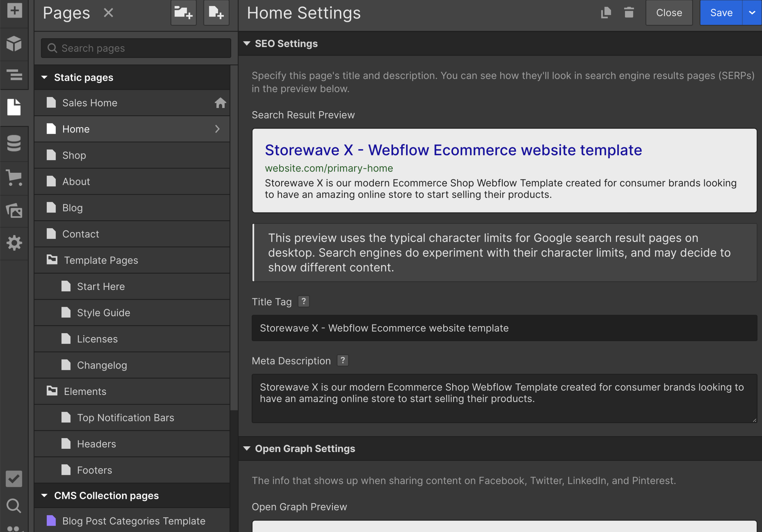Select the About page
Viewport: 762px width, 532px height.
(132, 181)
